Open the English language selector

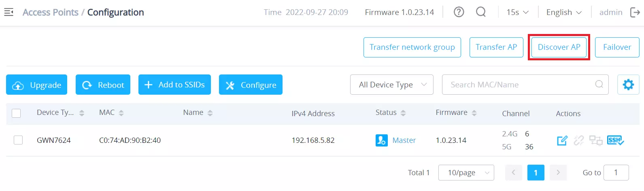564,12
